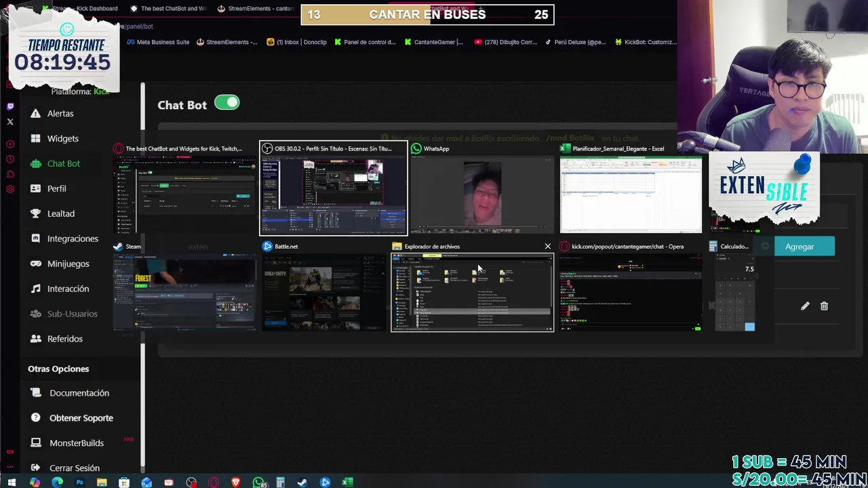Toggle the Chat Bot switch off
The height and width of the screenshot is (488, 868).
[226, 103]
